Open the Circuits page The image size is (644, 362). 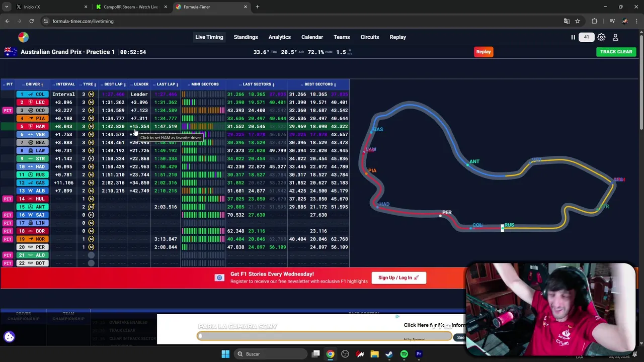(x=369, y=37)
